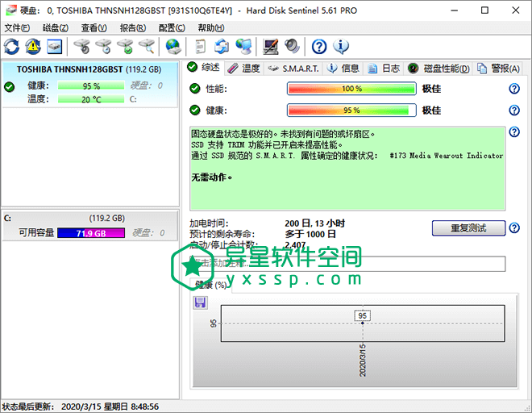Click the 2020/3/15 graph date label
This screenshot has width=532, height=413.
[363, 360]
